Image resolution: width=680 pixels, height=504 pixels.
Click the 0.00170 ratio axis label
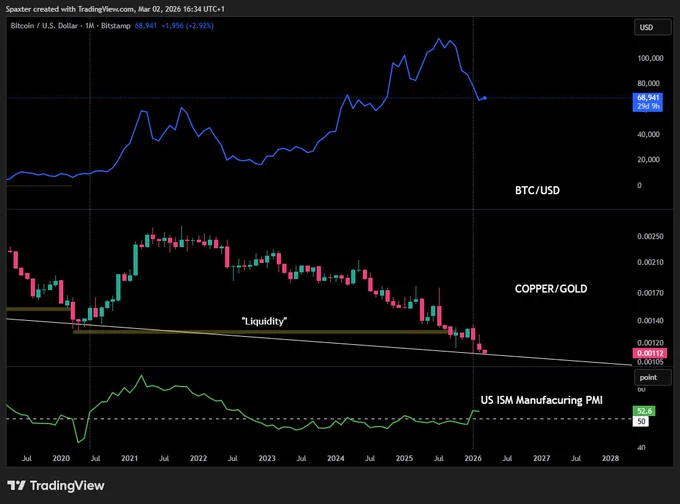click(x=650, y=293)
